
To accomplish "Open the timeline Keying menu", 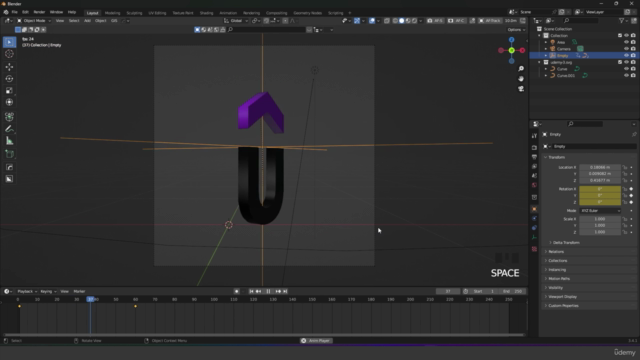I will coord(48,291).
